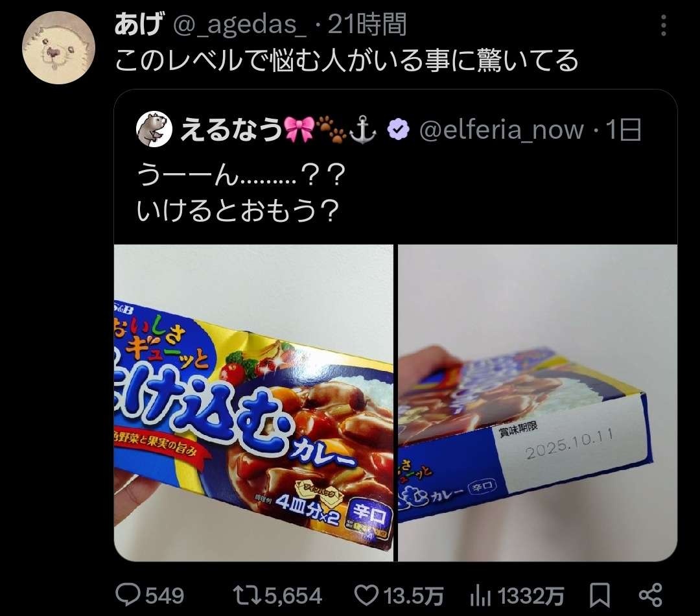Click the えるなう display name
The image size is (700, 616).
coord(231,130)
